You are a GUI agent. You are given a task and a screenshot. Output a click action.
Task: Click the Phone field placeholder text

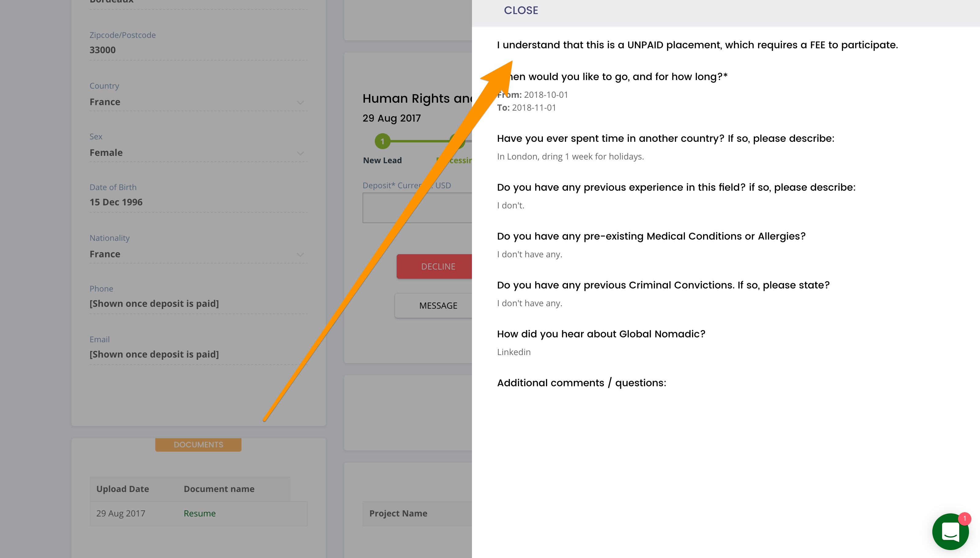coord(154,303)
